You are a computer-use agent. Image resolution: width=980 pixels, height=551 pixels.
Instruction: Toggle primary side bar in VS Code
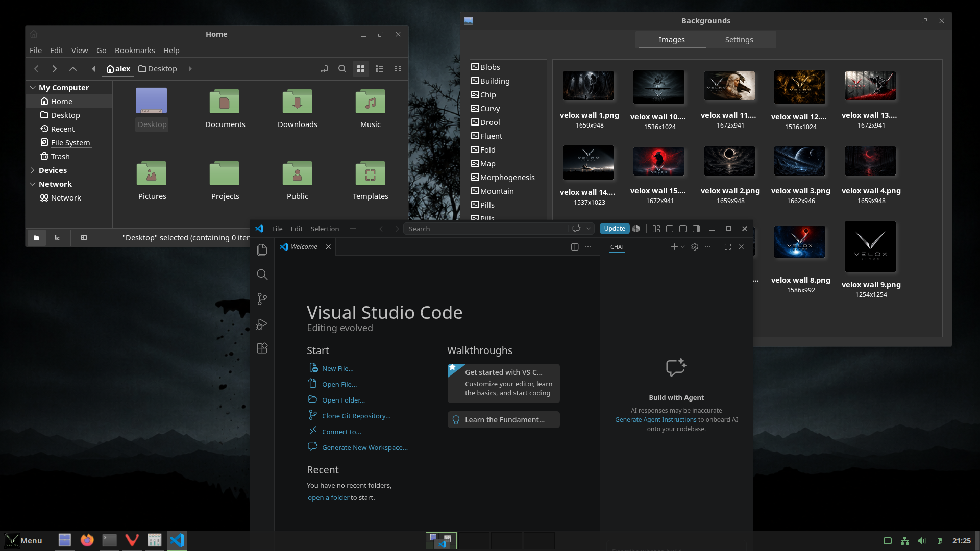tap(670, 229)
